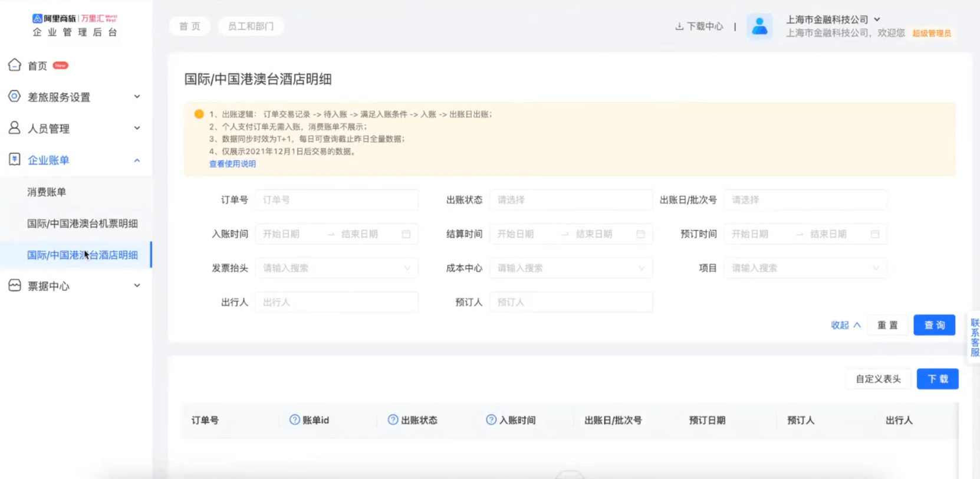
Task: Click the 票据中心 sidebar icon
Action: tap(15, 286)
